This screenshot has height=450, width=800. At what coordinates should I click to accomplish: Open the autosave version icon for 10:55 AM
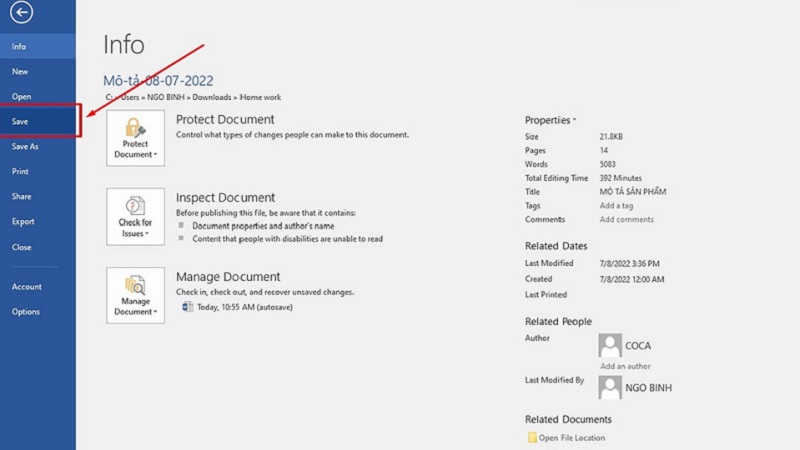click(x=187, y=307)
